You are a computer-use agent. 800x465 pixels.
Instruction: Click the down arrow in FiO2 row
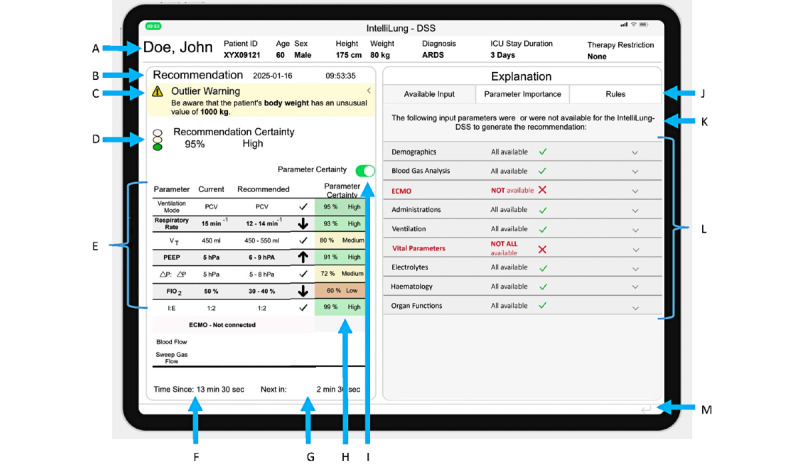[303, 291]
